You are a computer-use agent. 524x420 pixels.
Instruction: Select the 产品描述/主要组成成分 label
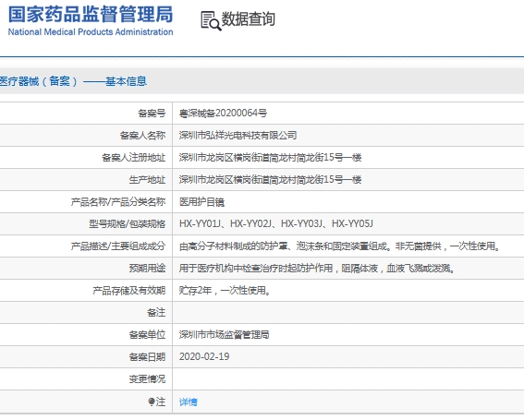point(118,246)
